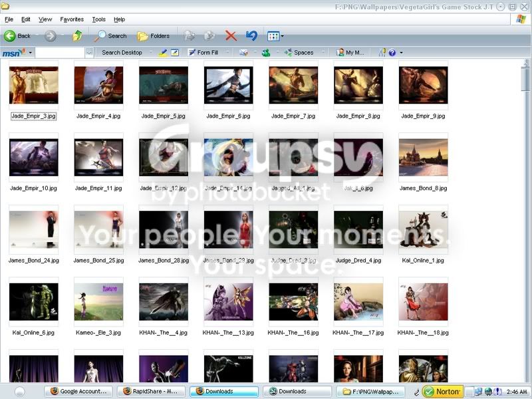This screenshot has height=399, width=532.
Task: Expand the Views dropdown arrow
Action: (x=282, y=36)
